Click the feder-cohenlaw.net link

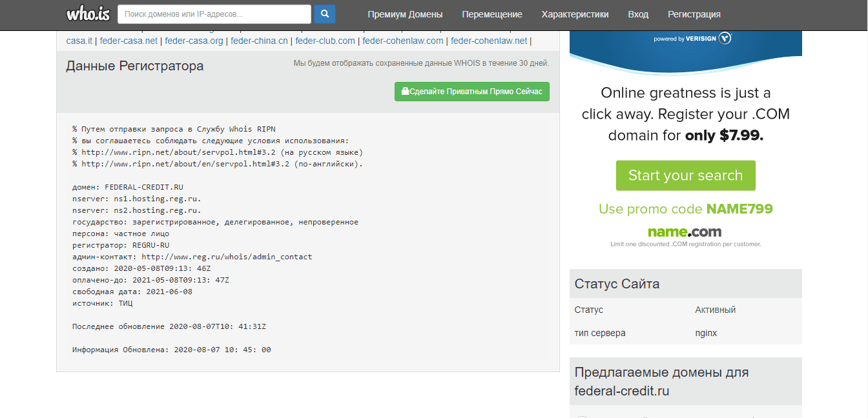pos(489,41)
